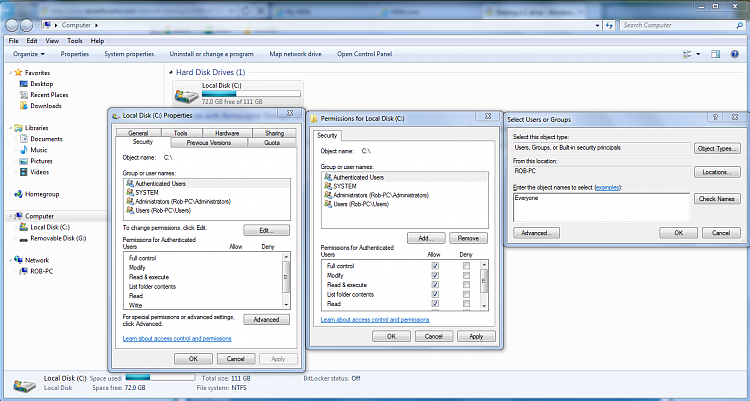The width and height of the screenshot is (750, 401).
Task: Toggle Allow checkbox for Full control
Action: point(435,266)
